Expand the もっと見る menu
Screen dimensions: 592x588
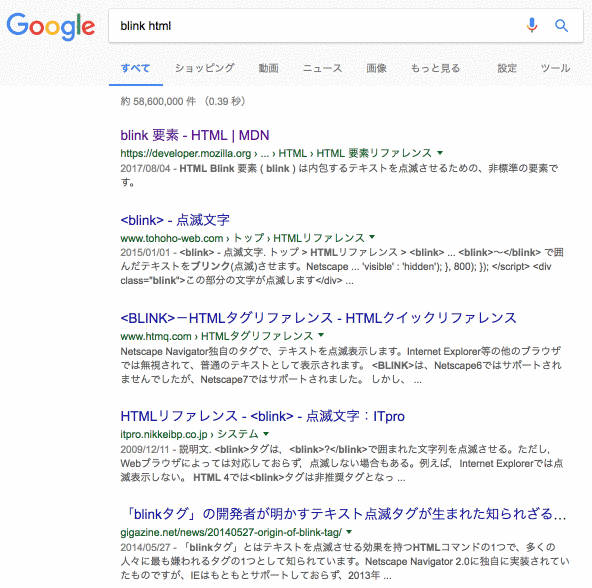tap(435, 68)
